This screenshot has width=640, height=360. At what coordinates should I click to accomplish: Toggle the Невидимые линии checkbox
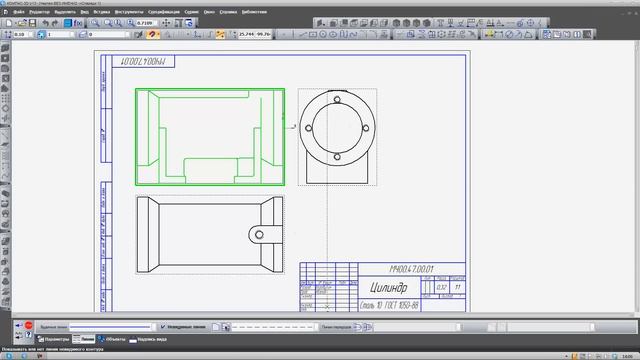[x=163, y=327]
